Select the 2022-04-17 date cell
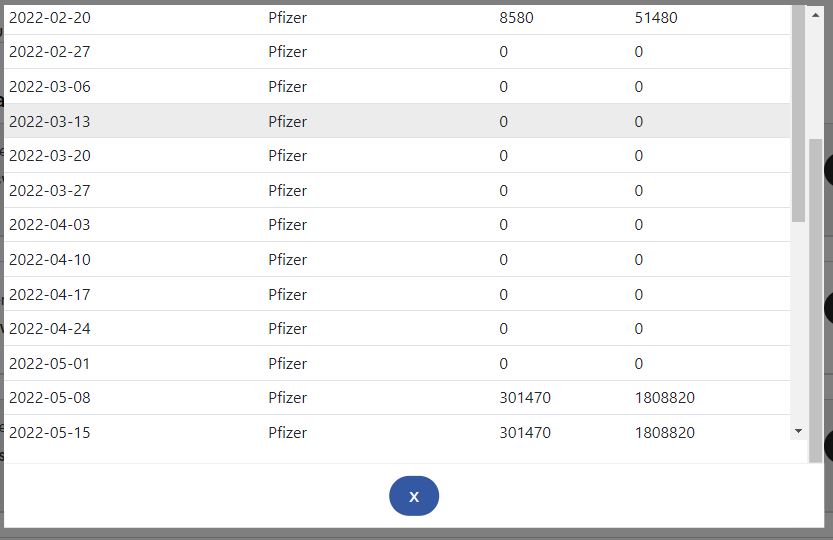The height and width of the screenshot is (540, 833). point(50,295)
